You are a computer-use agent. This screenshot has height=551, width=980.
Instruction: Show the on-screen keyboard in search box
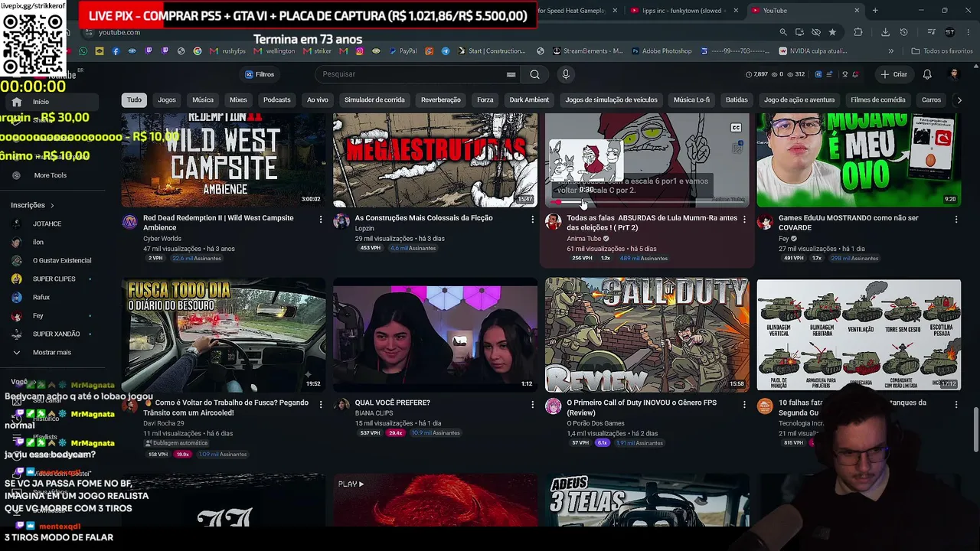coord(511,74)
